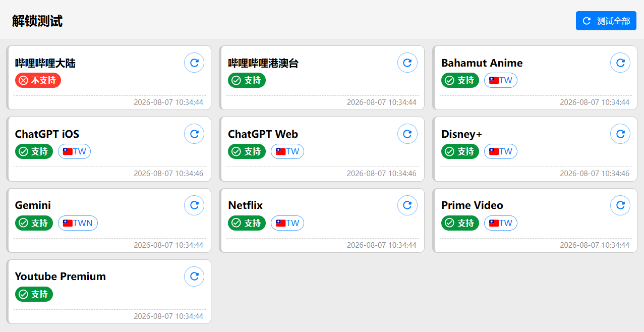Click the TW region tag on Disney+
644x332 pixels.
point(501,151)
